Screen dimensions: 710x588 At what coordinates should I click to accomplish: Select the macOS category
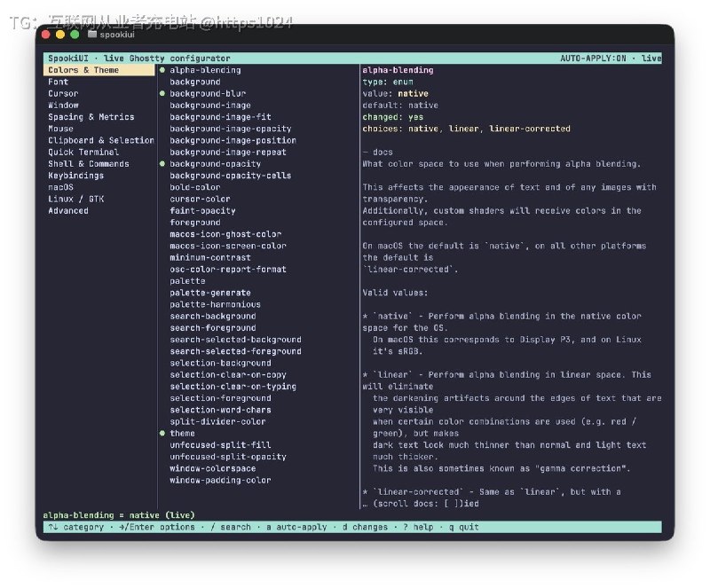[x=60, y=187]
